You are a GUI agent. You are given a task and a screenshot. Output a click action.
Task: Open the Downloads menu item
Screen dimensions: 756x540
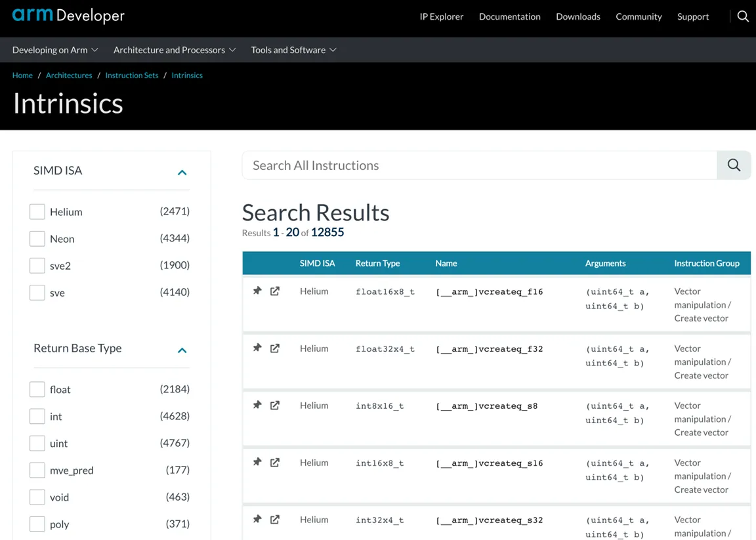pyautogui.click(x=577, y=16)
